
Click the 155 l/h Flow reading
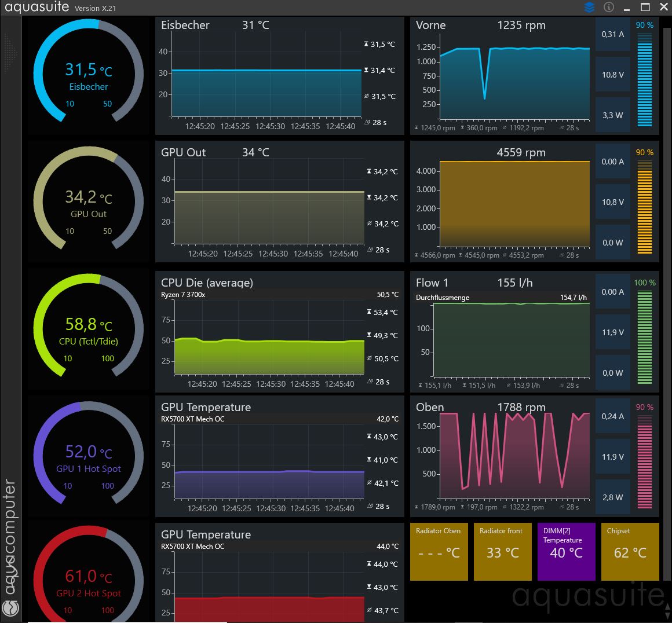point(515,283)
